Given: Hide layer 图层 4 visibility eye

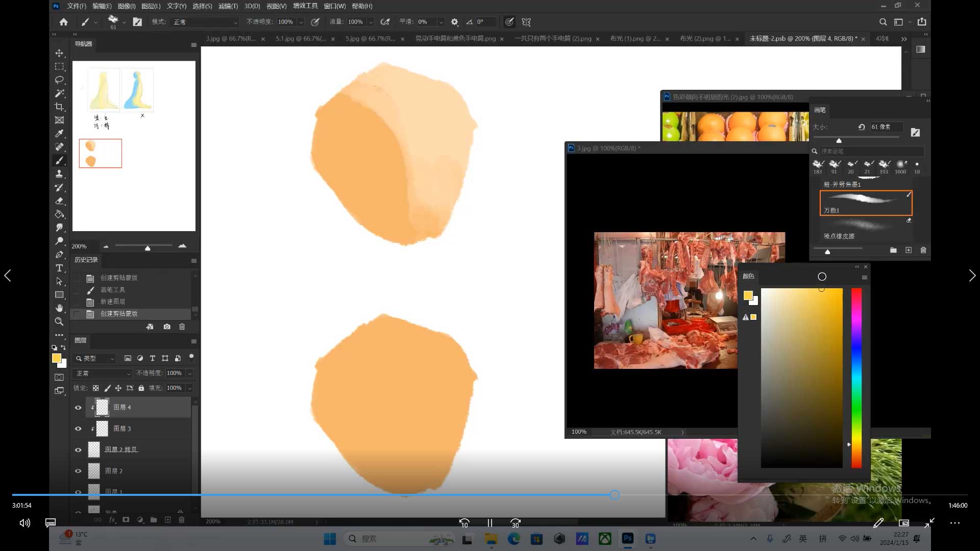Looking at the screenshot, I should pos(78,408).
